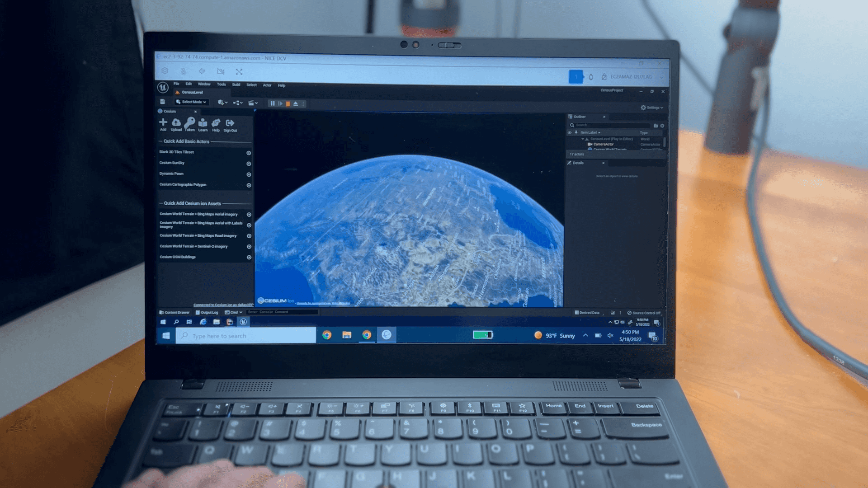Close the Cesium panel tab
Image resolution: width=868 pixels, height=488 pixels.
click(x=196, y=112)
